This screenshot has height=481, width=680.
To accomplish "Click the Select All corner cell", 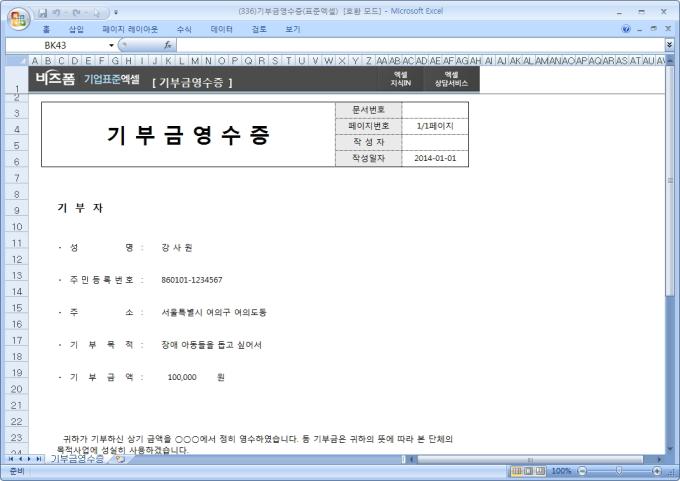I will click(x=16, y=60).
